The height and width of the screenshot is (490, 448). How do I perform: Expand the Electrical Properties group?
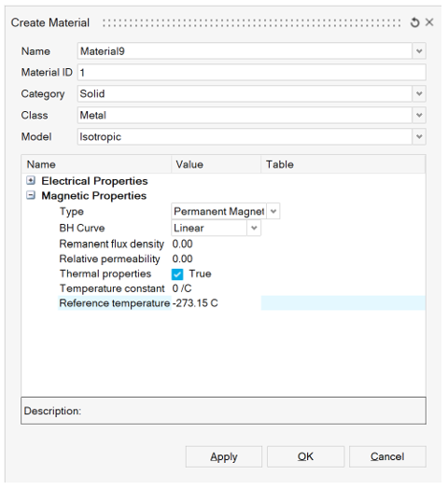pos(31,180)
